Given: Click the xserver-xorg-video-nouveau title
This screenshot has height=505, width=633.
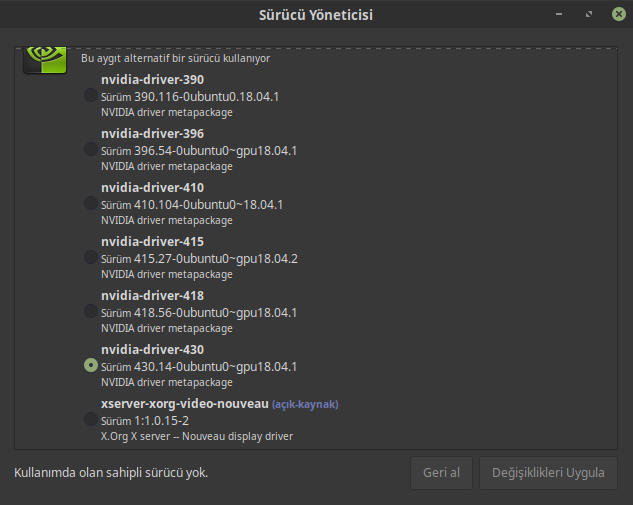Looking at the screenshot, I should (185, 404).
